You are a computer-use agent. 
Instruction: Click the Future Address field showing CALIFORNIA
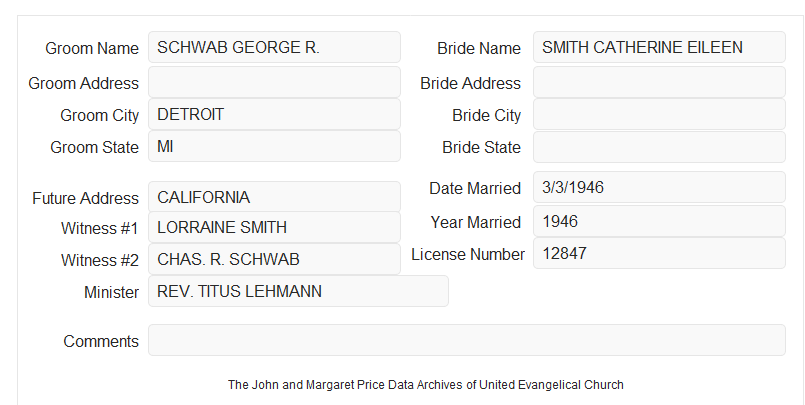274,197
